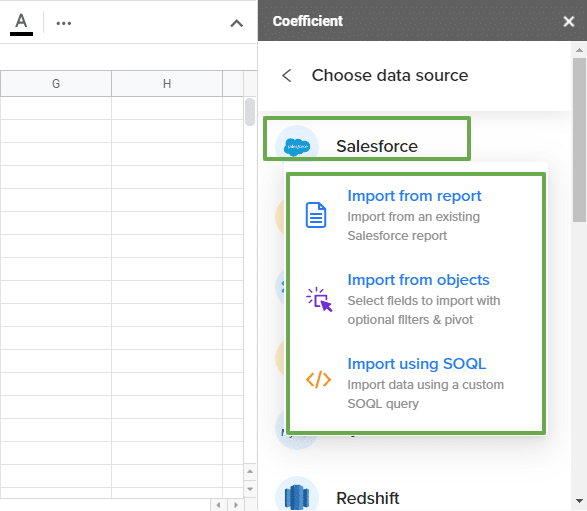Click the sidebar scroll down arrow
Viewport: 587px width, 511px height.
pos(579,501)
